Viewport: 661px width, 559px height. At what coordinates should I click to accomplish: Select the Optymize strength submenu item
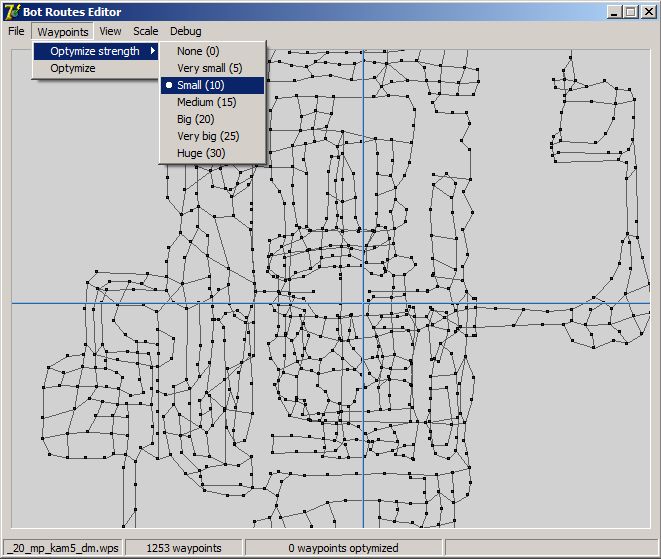96,51
